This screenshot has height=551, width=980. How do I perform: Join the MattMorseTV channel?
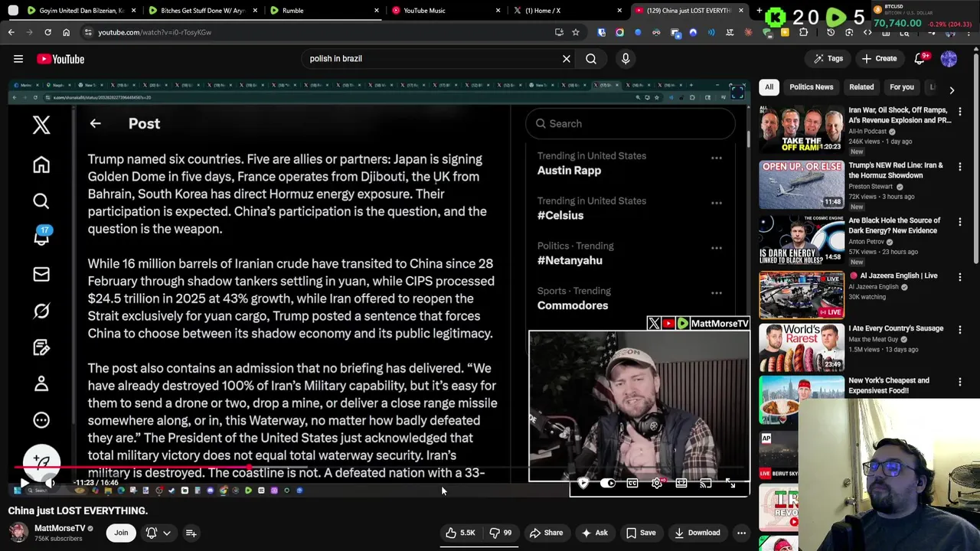(x=121, y=533)
